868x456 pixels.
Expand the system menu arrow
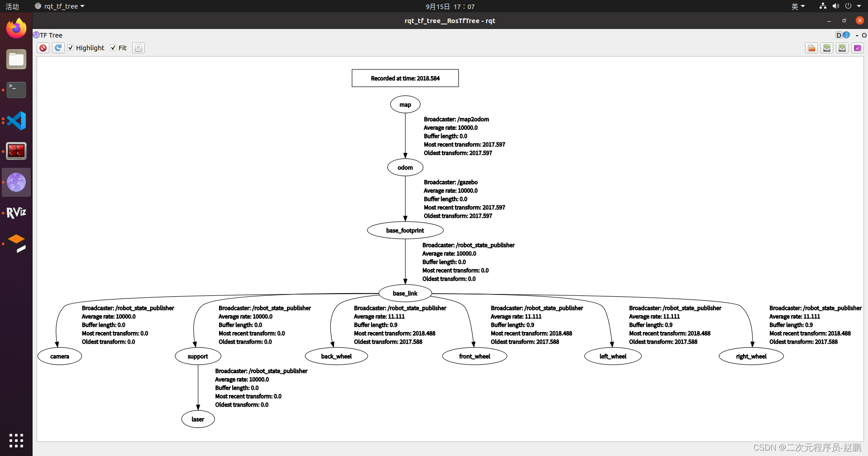859,6
